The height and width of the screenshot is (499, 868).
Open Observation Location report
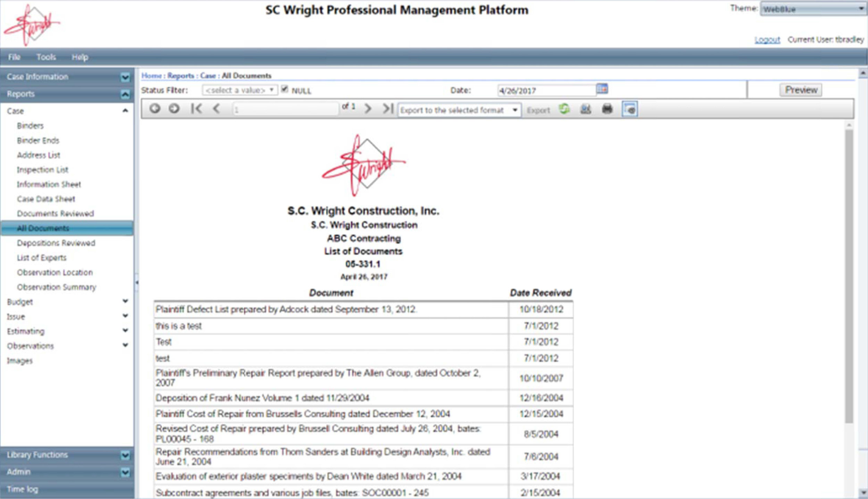[55, 272]
